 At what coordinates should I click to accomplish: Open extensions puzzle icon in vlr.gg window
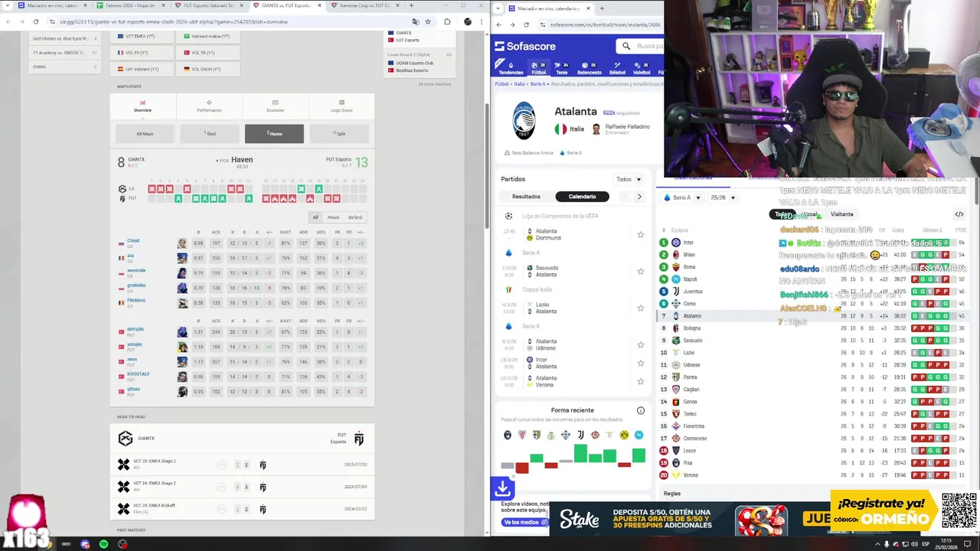447,21
